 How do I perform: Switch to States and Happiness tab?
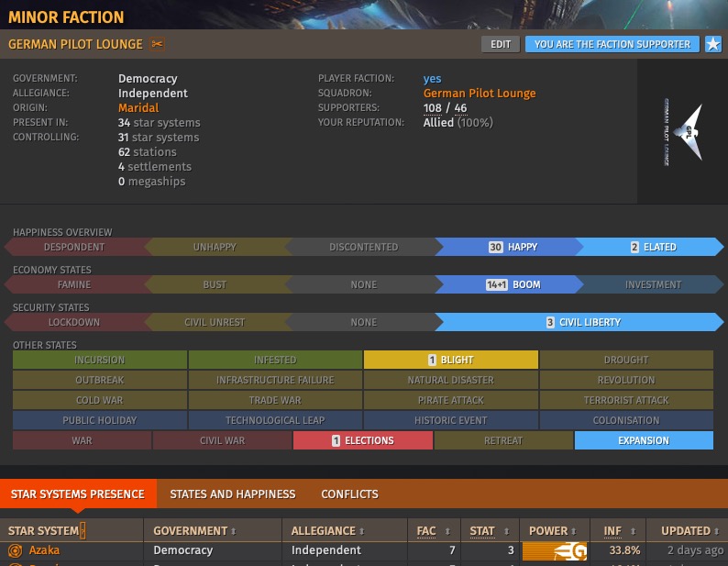tap(233, 494)
